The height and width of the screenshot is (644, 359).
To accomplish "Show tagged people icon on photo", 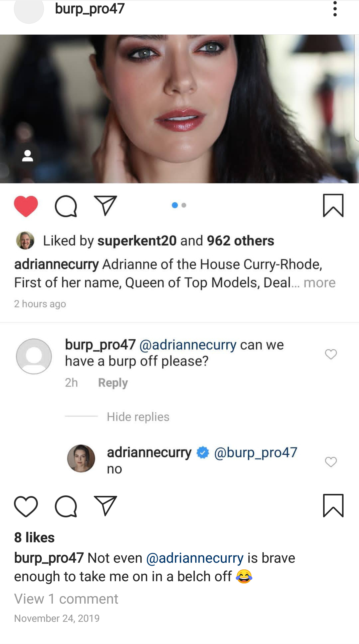I will click(x=27, y=156).
